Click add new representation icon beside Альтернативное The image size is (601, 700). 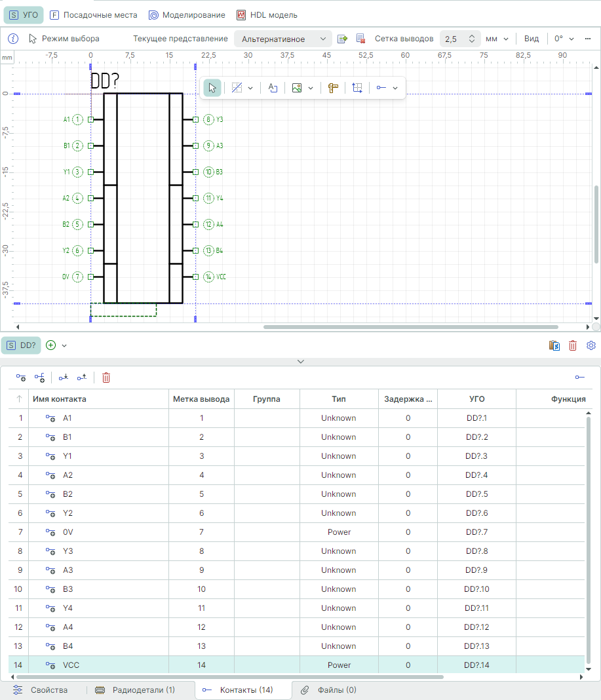point(342,39)
